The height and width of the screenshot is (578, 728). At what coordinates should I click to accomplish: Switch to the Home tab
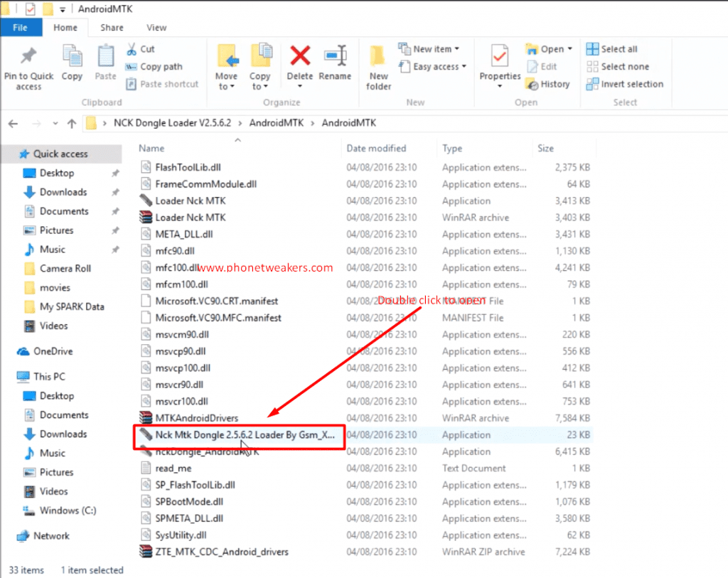[x=65, y=28]
